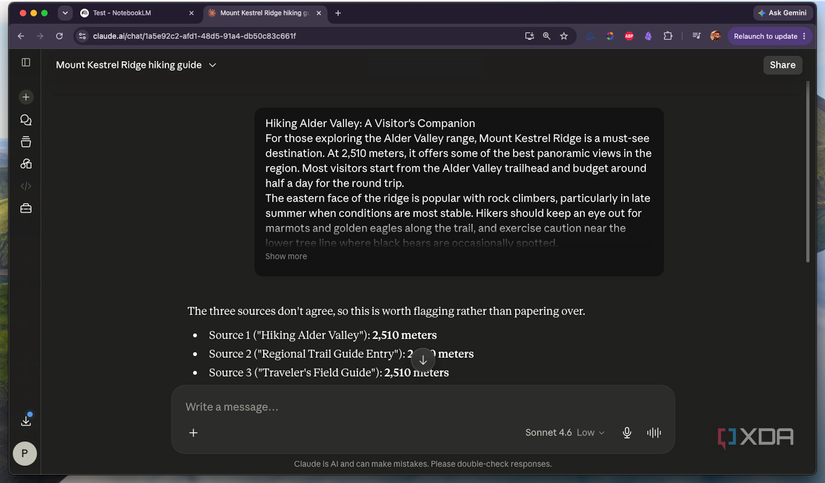This screenshot has width=825, height=483.
Task: Expand message with Show more
Action: (x=286, y=256)
